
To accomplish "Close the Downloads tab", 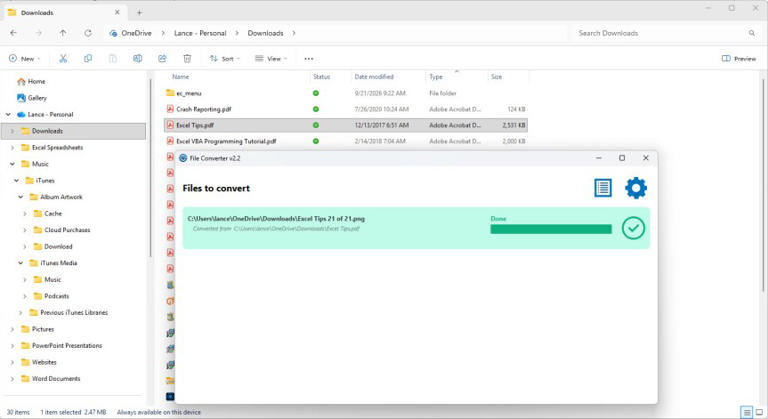I will pos(117,13).
